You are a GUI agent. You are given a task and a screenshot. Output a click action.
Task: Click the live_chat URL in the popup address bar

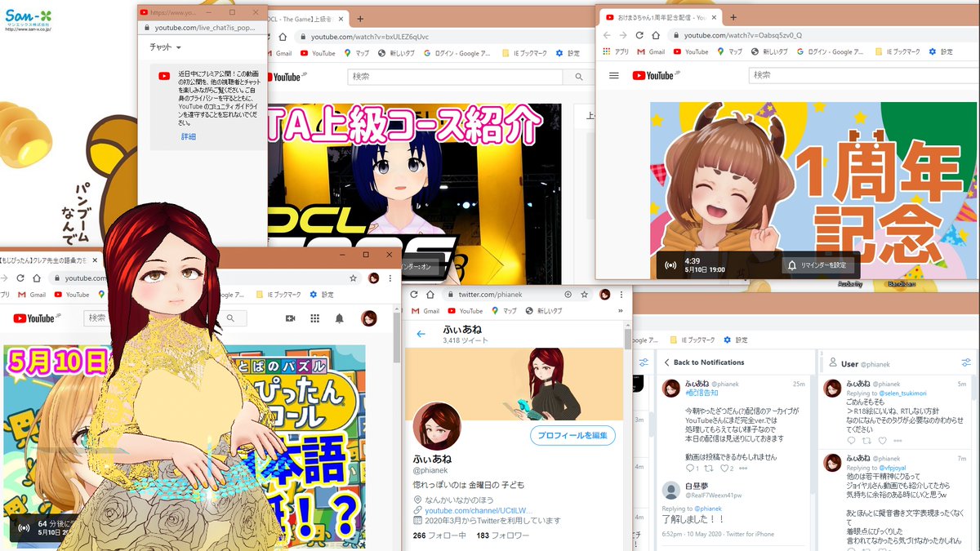click(205, 28)
